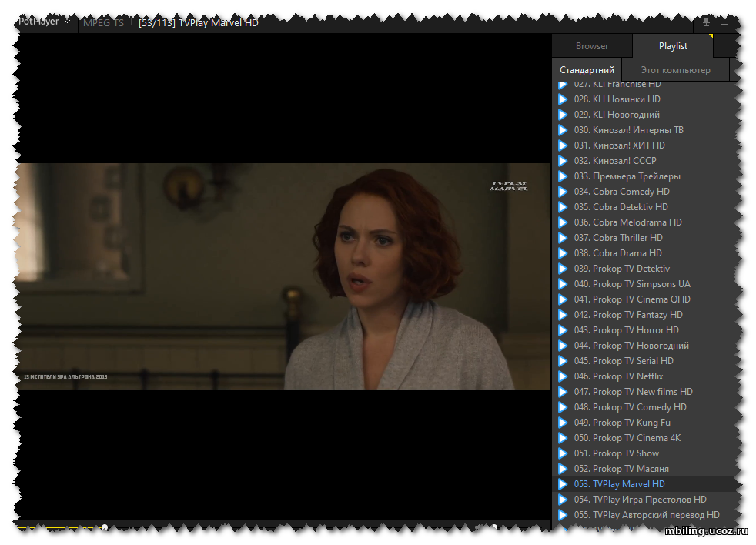The image size is (756, 545).
Task: Open channel 046. Prokop TV Netflix
Action: [x=644, y=376]
